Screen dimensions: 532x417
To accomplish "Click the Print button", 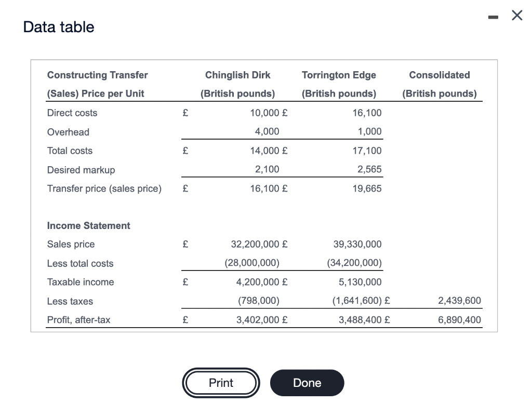I will (x=221, y=383).
